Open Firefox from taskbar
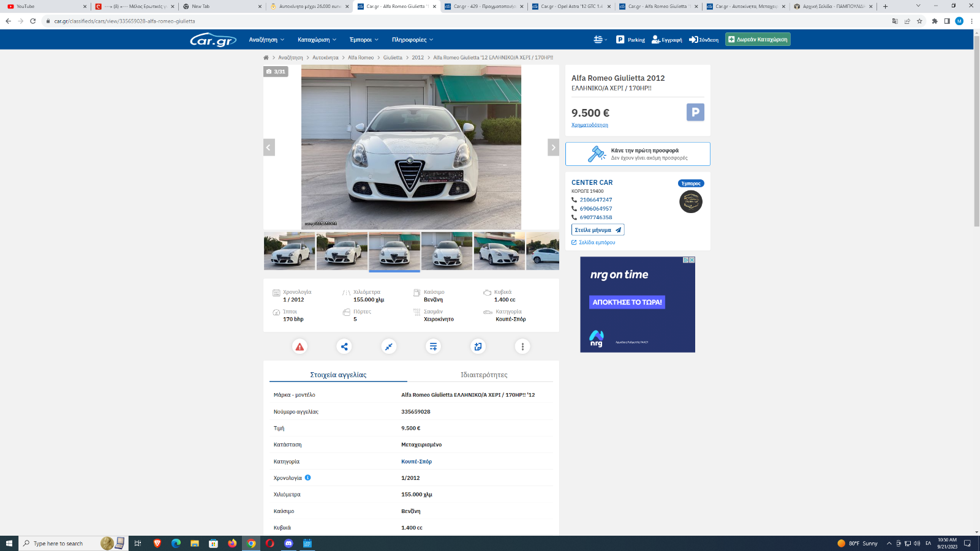Screen dimensions: 980x551 [232, 543]
